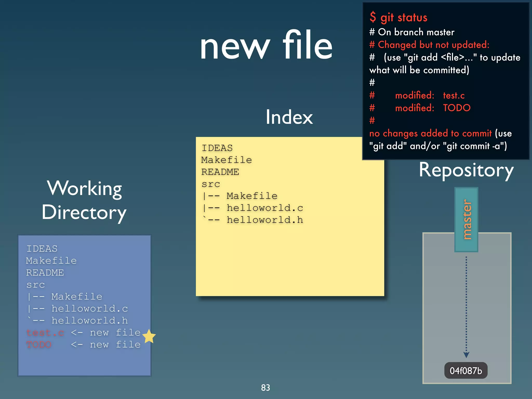Click 'Changed but not updated' line

click(x=429, y=45)
